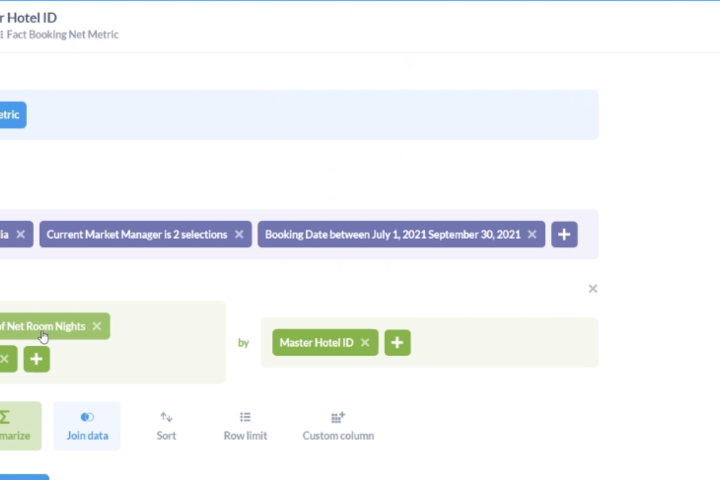
Task: Add another metric with plus button
Action: [x=36, y=359]
